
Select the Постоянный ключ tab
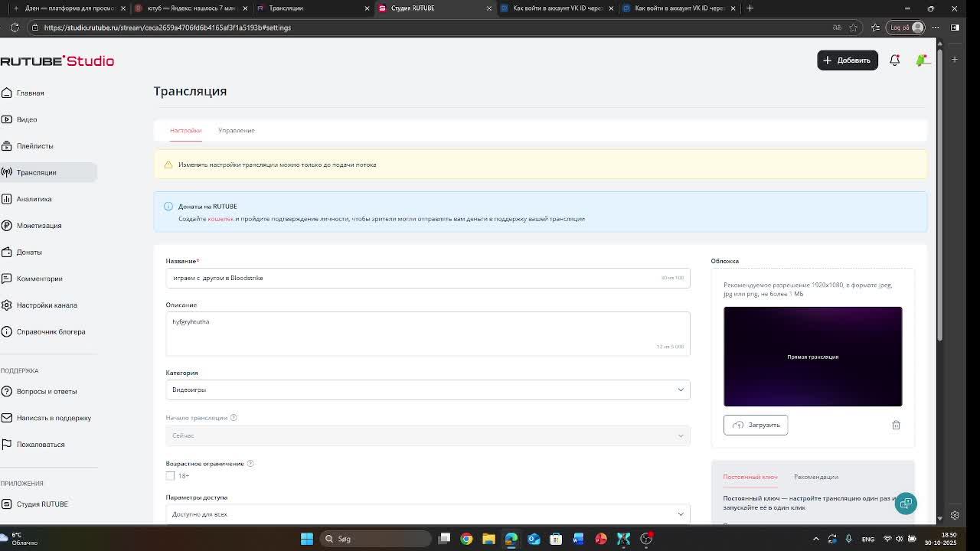[750, 477]
